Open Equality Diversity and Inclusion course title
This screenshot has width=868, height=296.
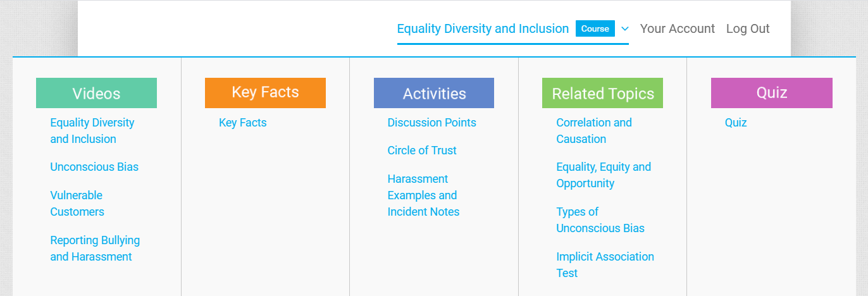483,28
